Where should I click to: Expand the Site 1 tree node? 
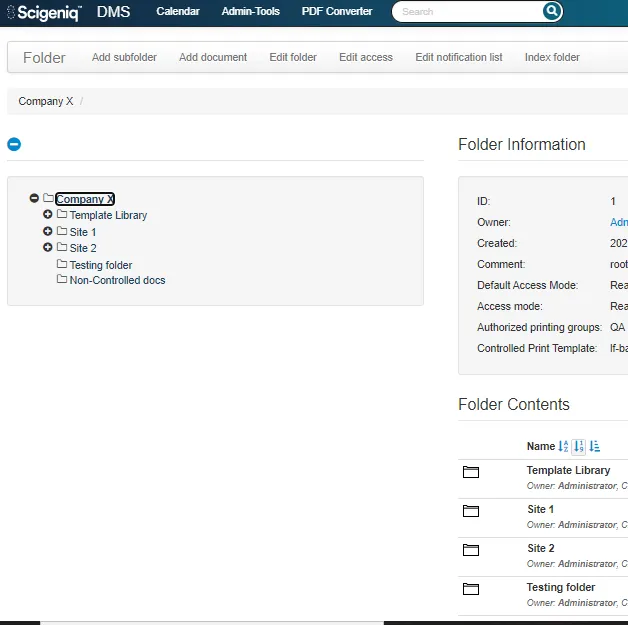(48, 231)
